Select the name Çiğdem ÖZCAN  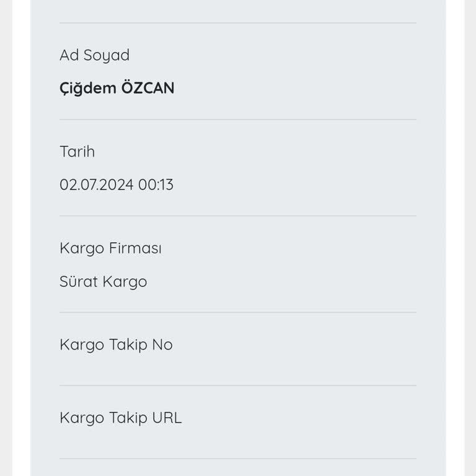(x=117, y=88)
